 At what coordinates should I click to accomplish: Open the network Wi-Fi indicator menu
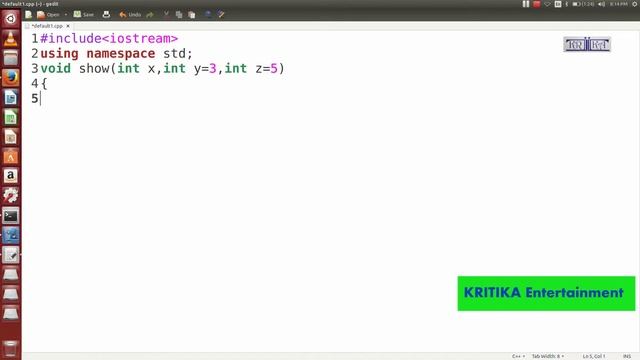click(547, 4)
